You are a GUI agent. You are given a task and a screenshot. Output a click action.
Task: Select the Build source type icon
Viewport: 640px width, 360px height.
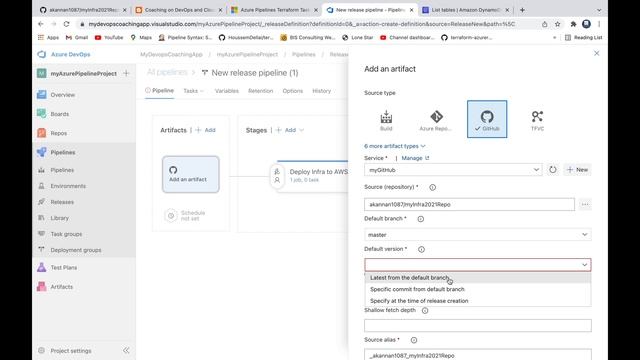point(386,120)
